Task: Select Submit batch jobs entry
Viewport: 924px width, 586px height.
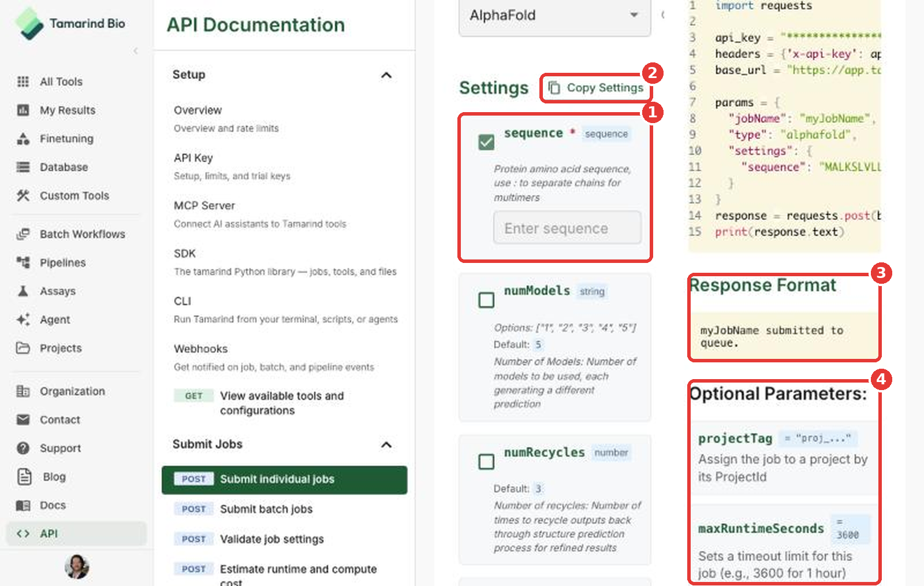Action: [x=284, y=509]
